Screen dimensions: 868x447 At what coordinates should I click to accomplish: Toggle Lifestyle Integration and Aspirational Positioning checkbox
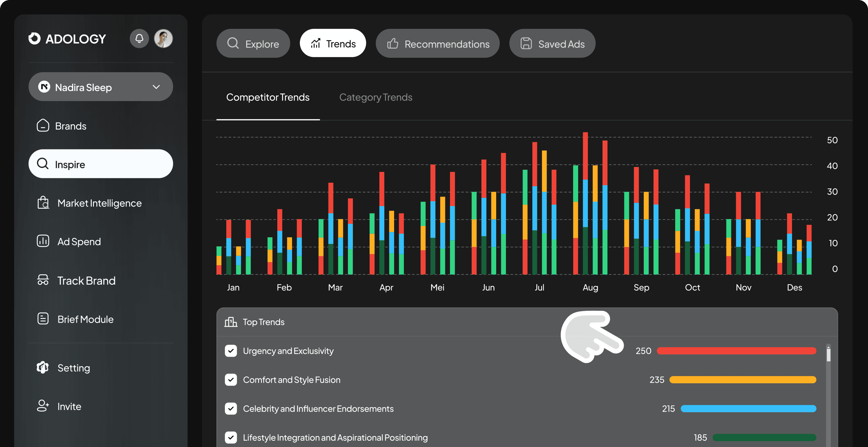coord(231,438)
